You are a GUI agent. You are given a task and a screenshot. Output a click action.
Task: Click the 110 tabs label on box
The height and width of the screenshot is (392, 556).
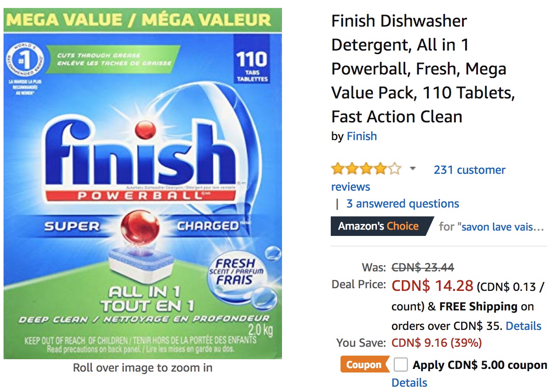(252, 66)
